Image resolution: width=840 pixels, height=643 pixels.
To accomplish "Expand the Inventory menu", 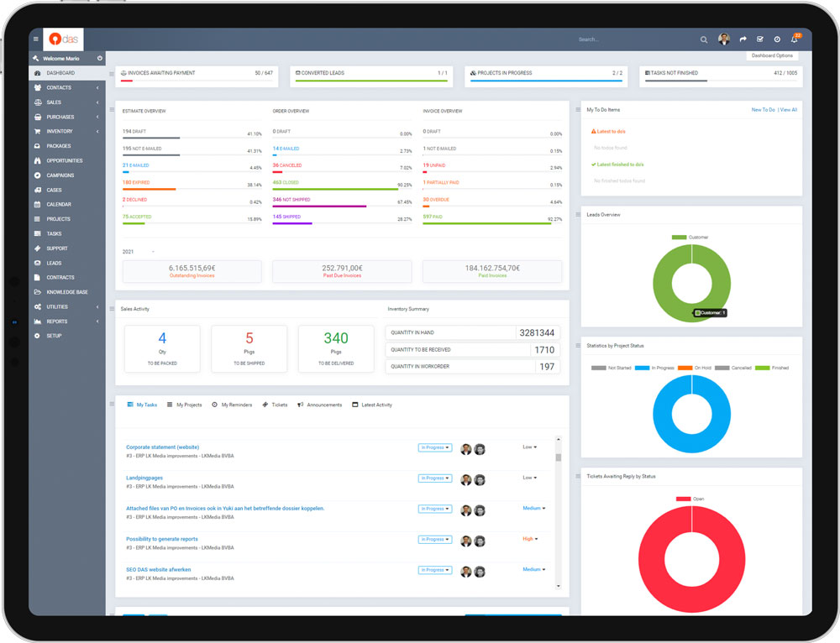I will coord(67,131).
